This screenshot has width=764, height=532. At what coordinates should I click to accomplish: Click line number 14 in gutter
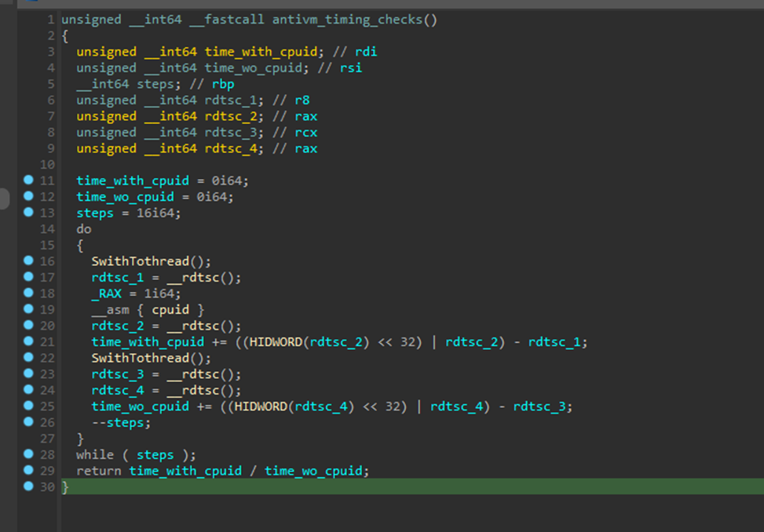[x=47, y=229]
